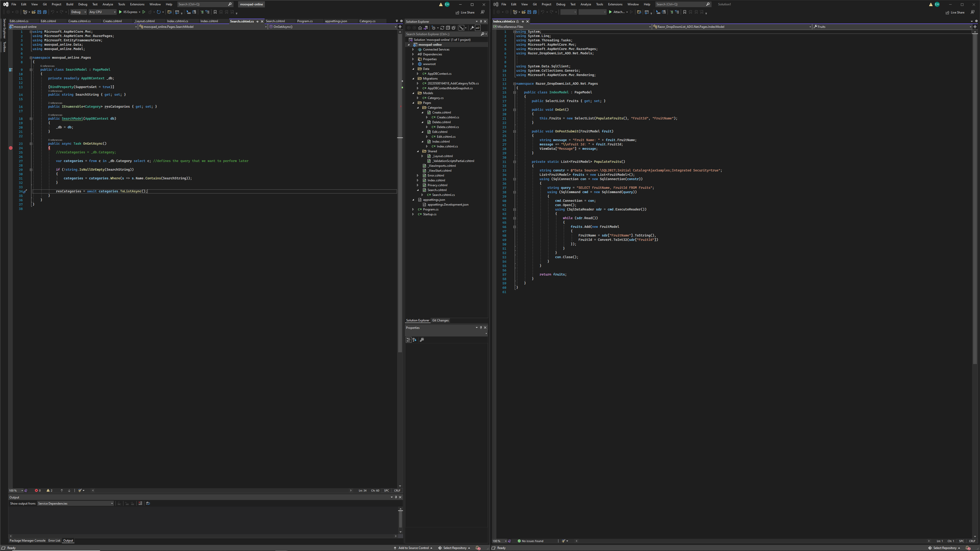This screenshot has width=980, height=551.
Task: Click notification warning icon in left window title
Action: (440, 5)
